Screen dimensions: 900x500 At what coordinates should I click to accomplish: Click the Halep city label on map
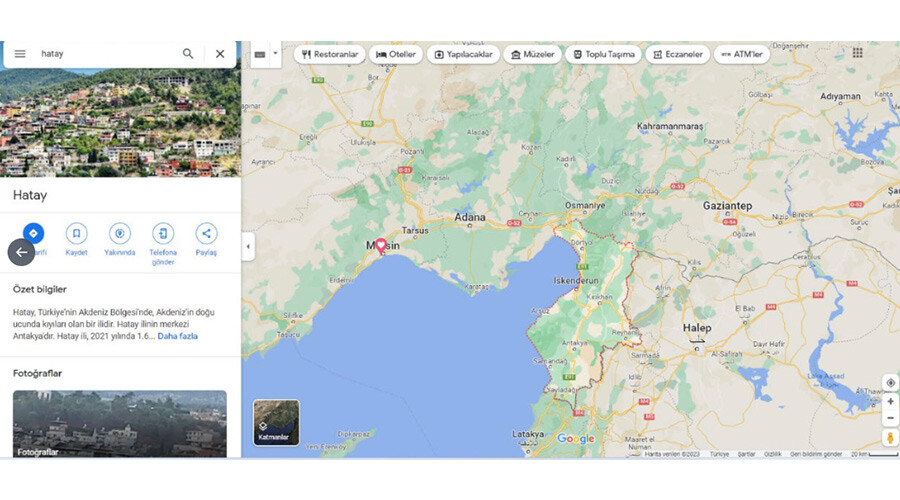coord(697,328)
